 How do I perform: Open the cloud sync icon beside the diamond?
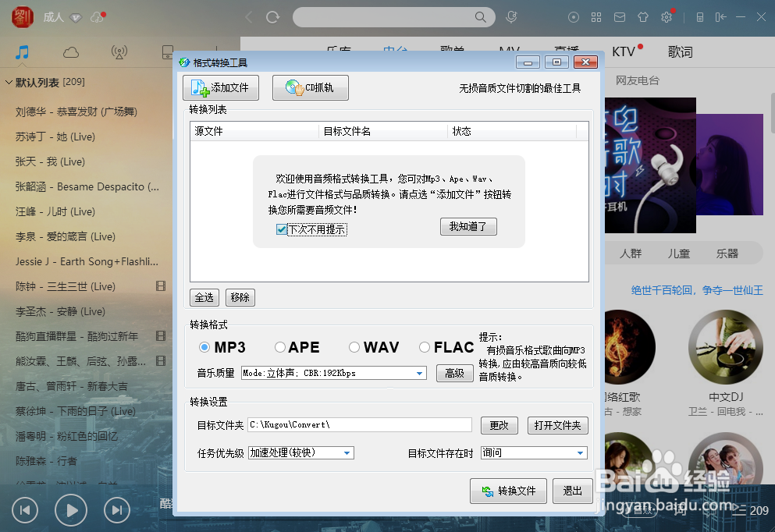[x=97, y=18]
